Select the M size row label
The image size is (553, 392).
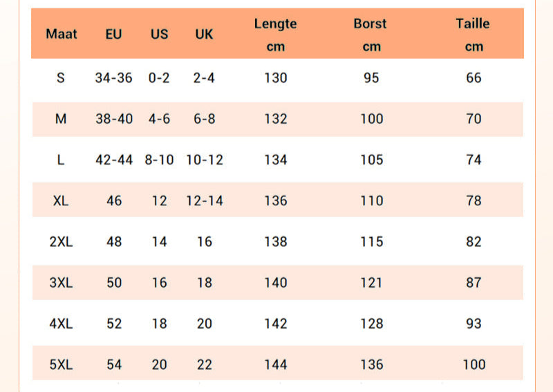(61, 119)
